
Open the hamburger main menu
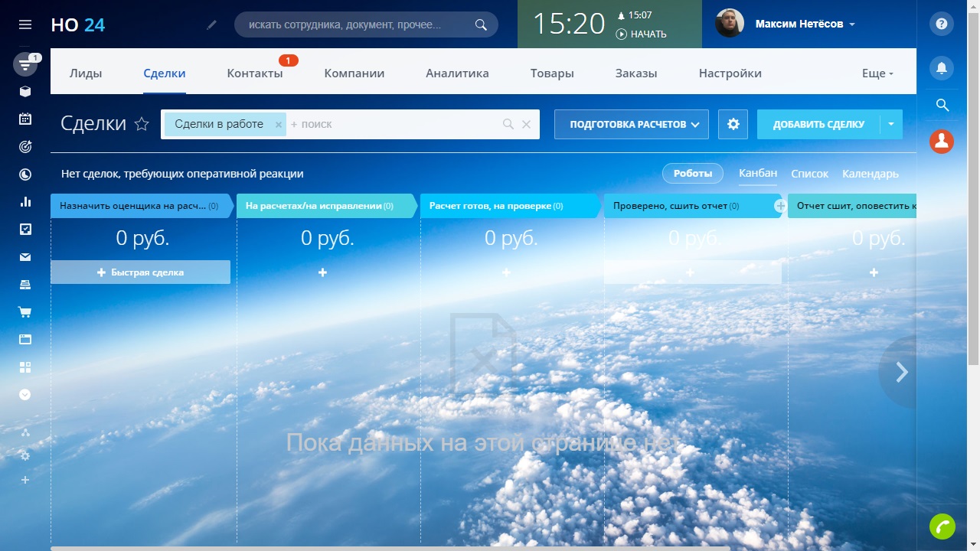click(25, 24)
